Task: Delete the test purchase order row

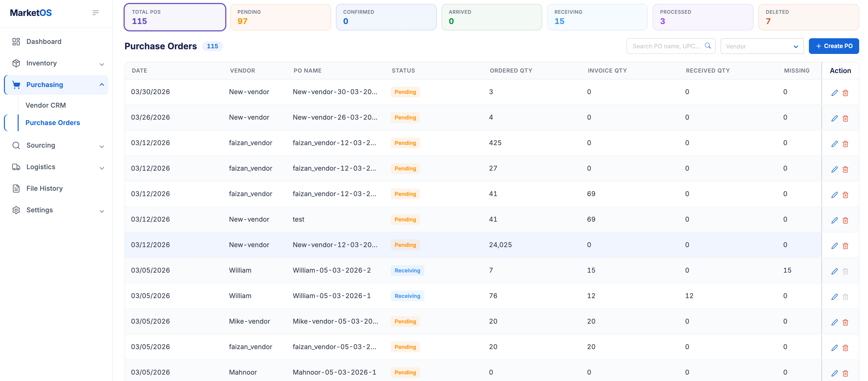Action: (845, 221)
